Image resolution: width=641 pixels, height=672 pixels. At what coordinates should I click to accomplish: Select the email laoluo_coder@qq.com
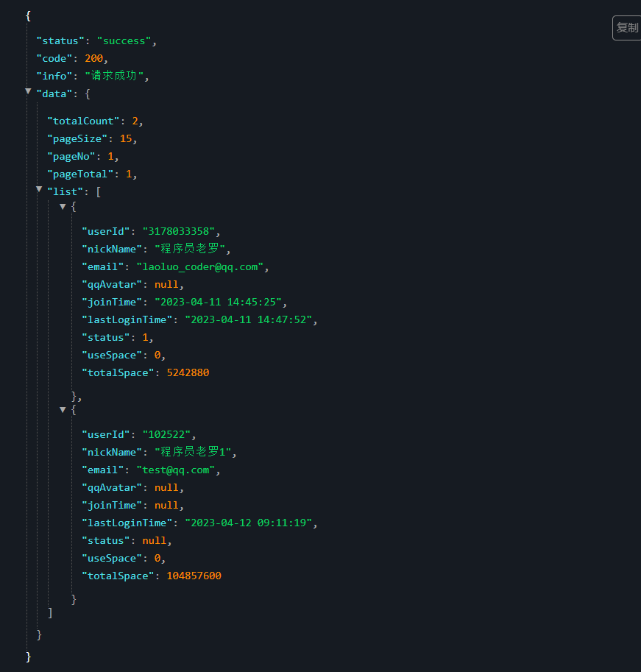click(x=199, y=267)
